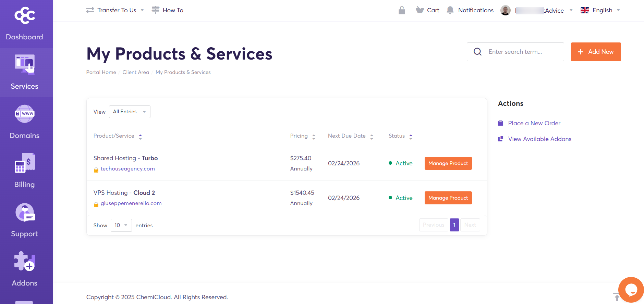Open the giuseppemenerello.com domain link
This screenshot has height=304, width=644.
(x=131, y=203)
